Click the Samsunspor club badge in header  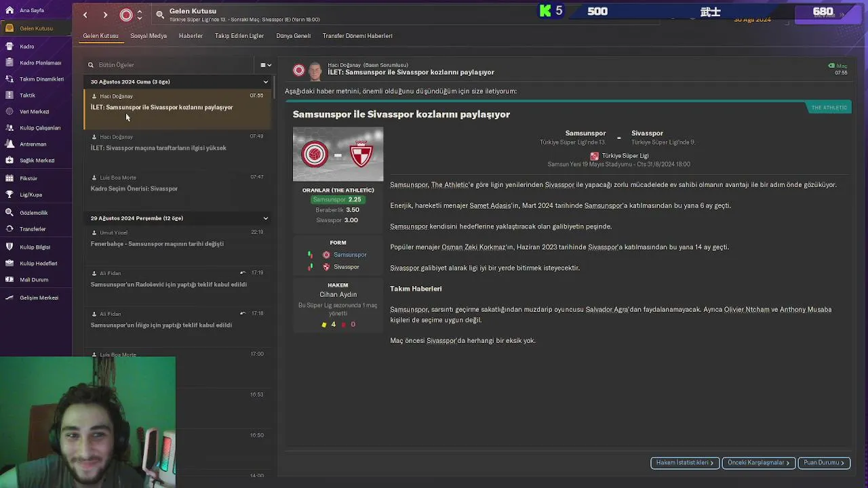(x=126, y=14)
